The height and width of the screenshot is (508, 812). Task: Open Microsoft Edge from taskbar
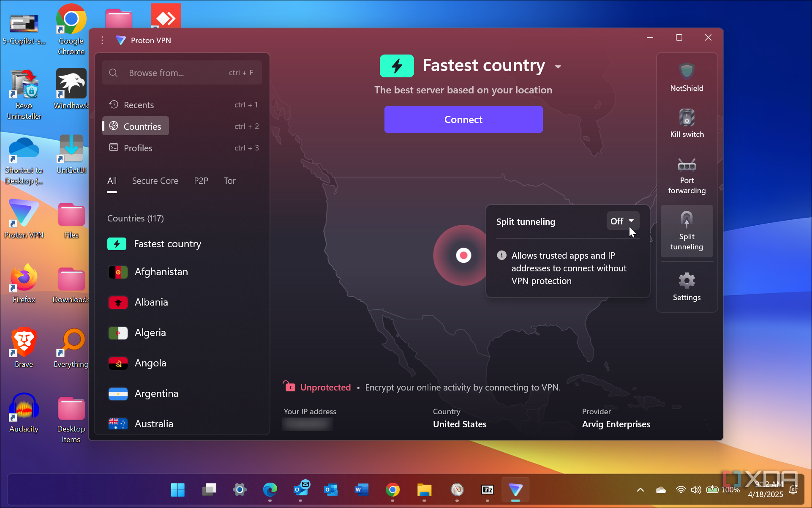(270, 489)
